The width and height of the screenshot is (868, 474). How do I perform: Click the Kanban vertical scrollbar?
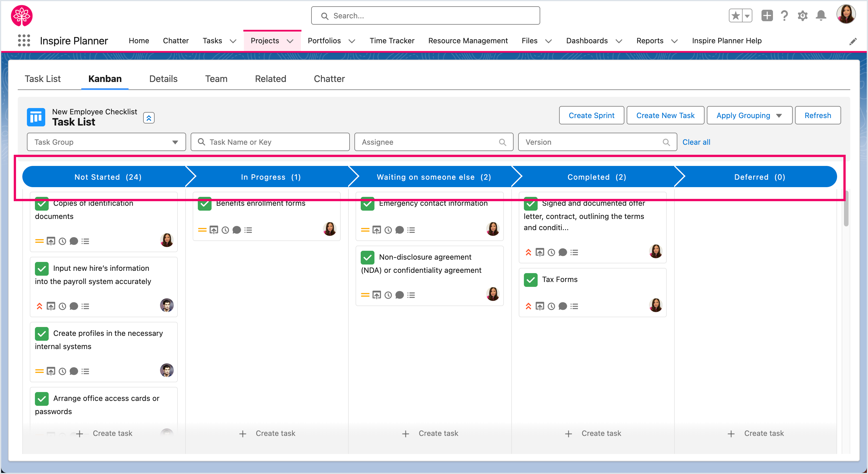click(x=846, y=209)
